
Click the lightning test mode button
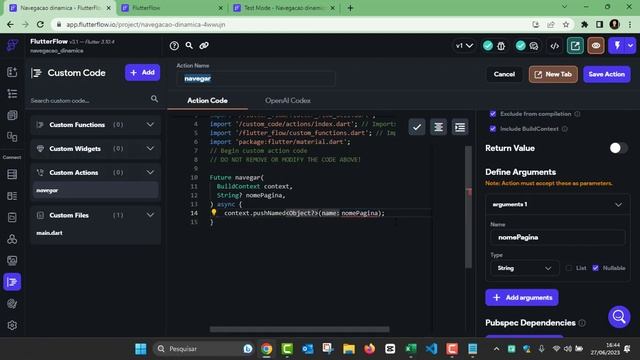[x=617, y=46]
